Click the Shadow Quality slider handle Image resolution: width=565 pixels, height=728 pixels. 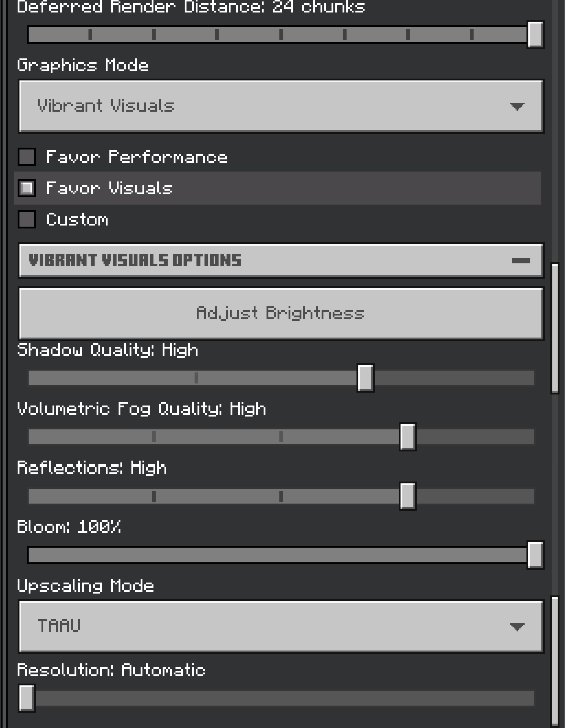(x=366, y=378)
